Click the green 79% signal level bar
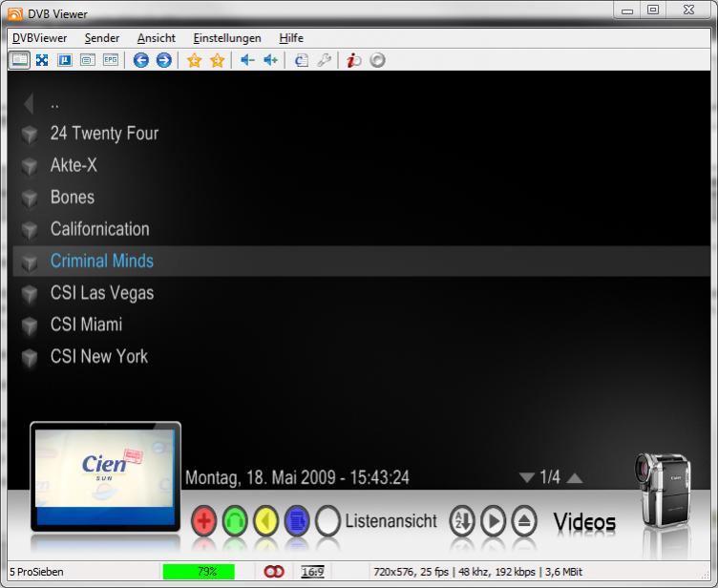The width and height of the screenshot is (718, 588). pos(199,572)
